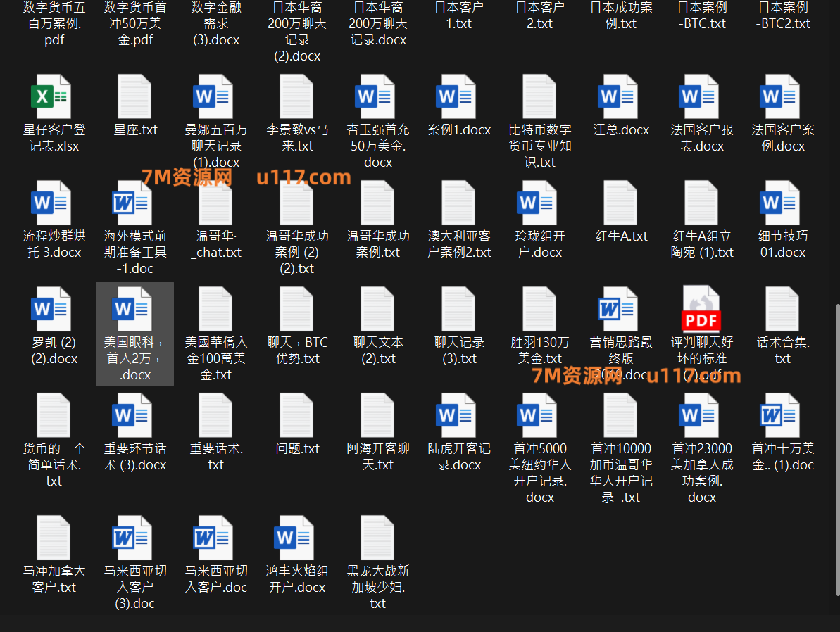Click the 日本成功案例.txt file name
Image resolution: width=840 pixels, height=632 pixels.
(x=620, y=15)
